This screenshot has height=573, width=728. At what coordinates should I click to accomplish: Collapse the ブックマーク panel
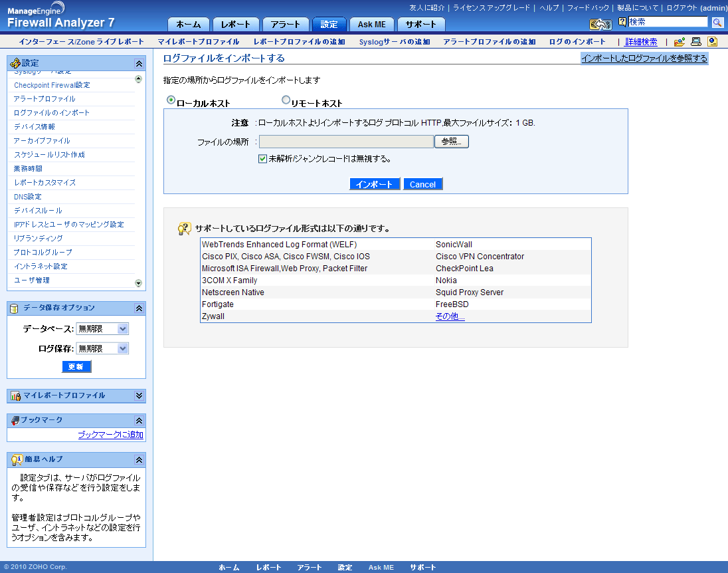pyautogui.click(x=139, y=421)
